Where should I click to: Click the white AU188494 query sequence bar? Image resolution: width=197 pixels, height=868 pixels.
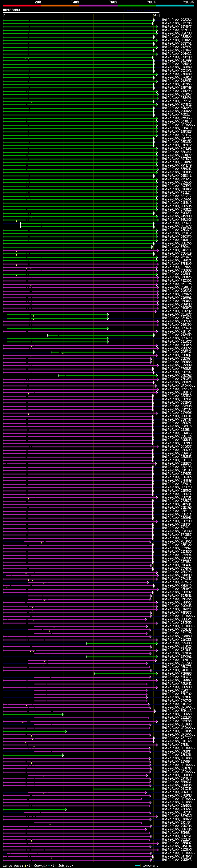pos(81,13)
